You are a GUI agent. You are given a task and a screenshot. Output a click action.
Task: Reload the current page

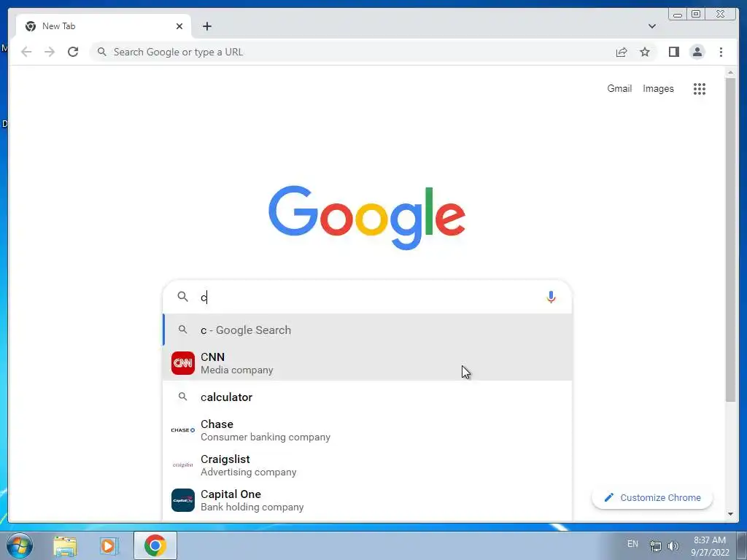coord(73,52)
